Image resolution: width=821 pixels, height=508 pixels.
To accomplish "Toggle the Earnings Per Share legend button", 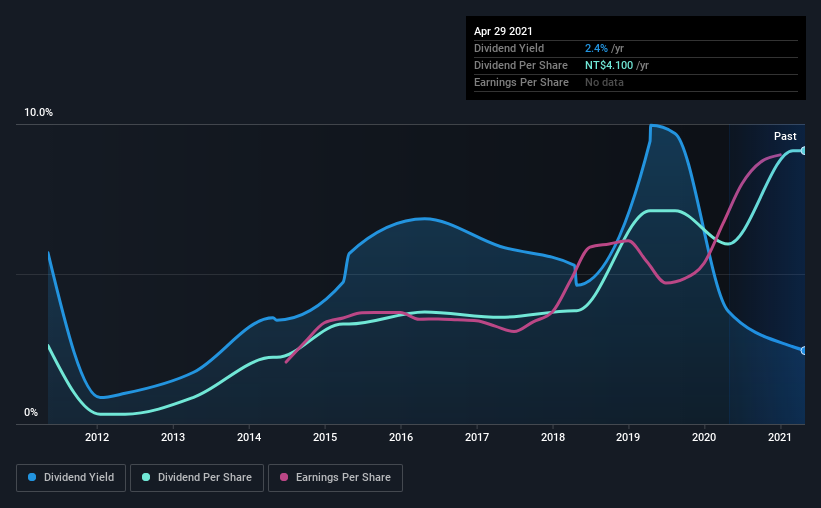I will click(x=335, y=478).
